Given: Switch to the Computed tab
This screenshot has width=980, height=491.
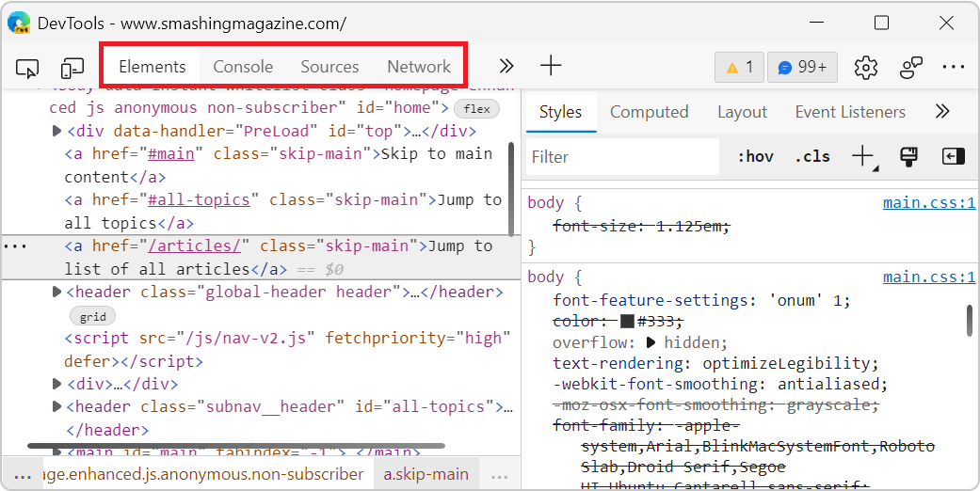Looking at the screenshot, I should click(x=649, y=112).
